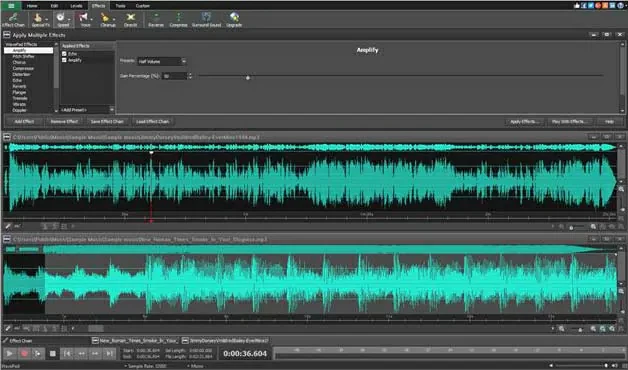Viewport: 628px width, 370px height.
Task: Click the red playhead marker on upper waveform ruler
Action: pos(151,220)
